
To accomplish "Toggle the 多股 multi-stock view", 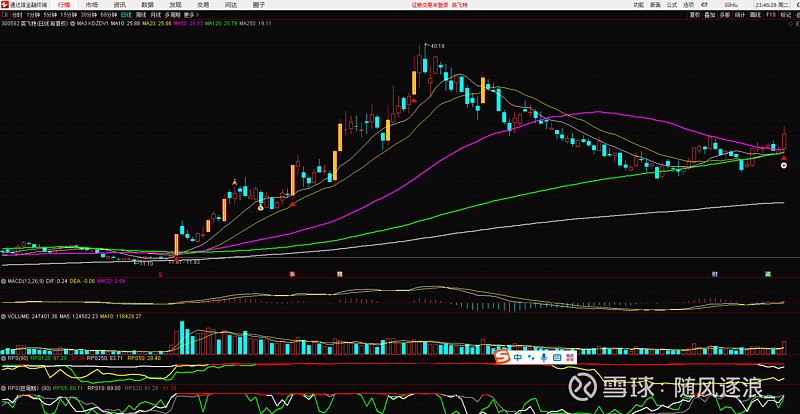I will [725, 15].
